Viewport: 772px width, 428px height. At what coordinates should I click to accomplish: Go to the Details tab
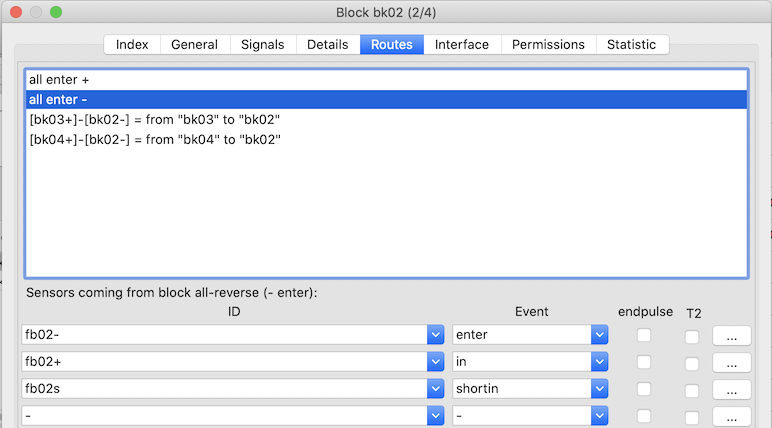click(x=327, y=45)
